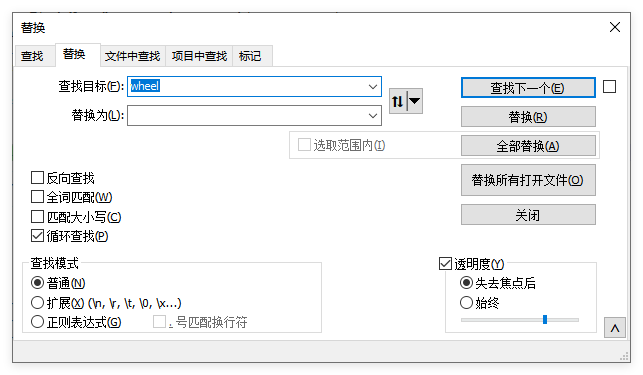This screenshot has width=643, height=375.
Task: Click the swap find and replace arrows icon
Action: pyautogui.click(x=397, y=101)
